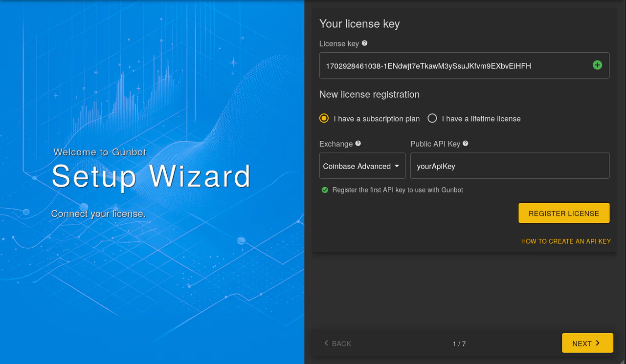Screen dimensions: 626x364
Task: Click the left chevron icon beside BACK
Action: coord(326,343)
